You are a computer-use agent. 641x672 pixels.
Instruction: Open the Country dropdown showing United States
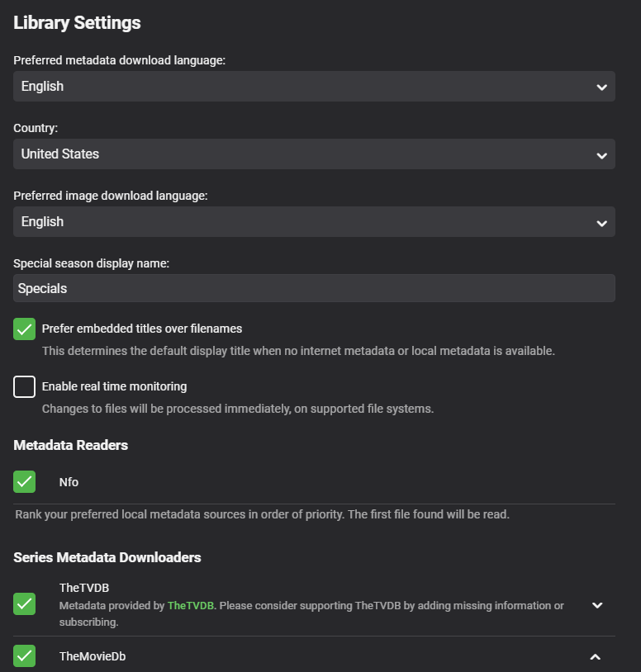pyautogui.click(x=314, y=154)
